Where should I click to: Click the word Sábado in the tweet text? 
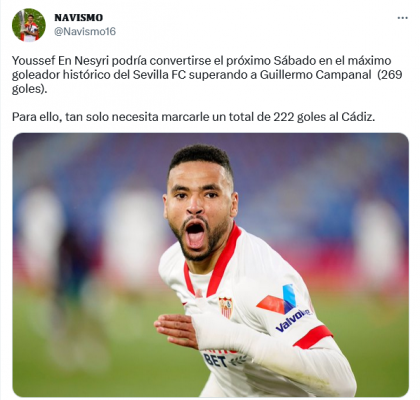pos(295,61)
